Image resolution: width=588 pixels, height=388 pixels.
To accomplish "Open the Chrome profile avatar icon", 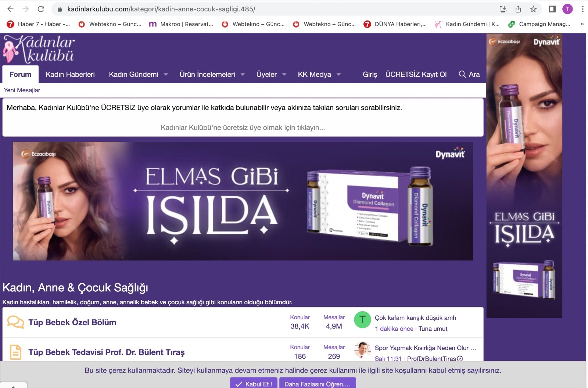I will pyautogui.click(x=567, y=9).
